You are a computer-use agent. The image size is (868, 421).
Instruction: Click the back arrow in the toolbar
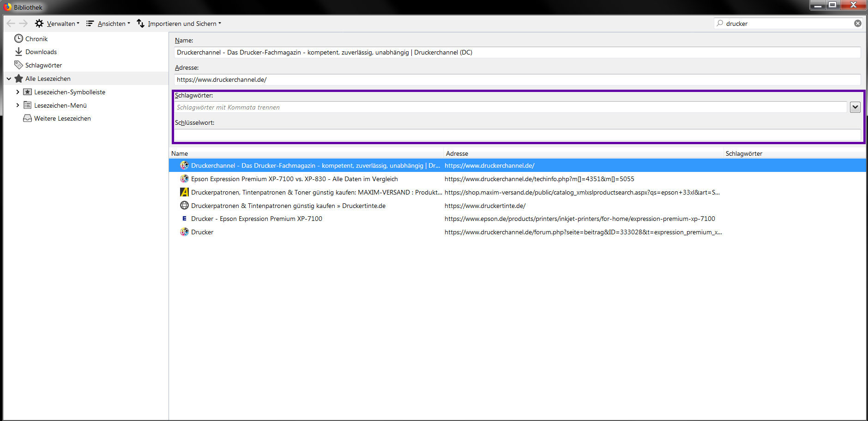coord(11,24)
